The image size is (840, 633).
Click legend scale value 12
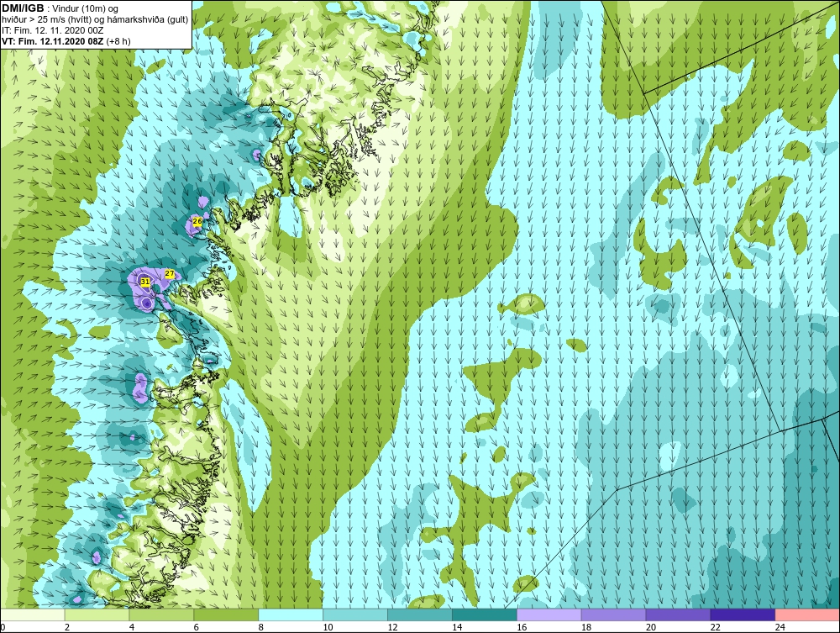(392, 627)
